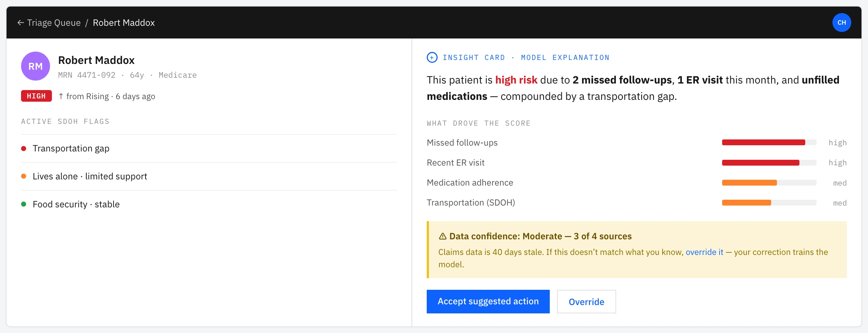
Task: Click the orange dot beside Lives alone
Action: [x=24, y=176]
